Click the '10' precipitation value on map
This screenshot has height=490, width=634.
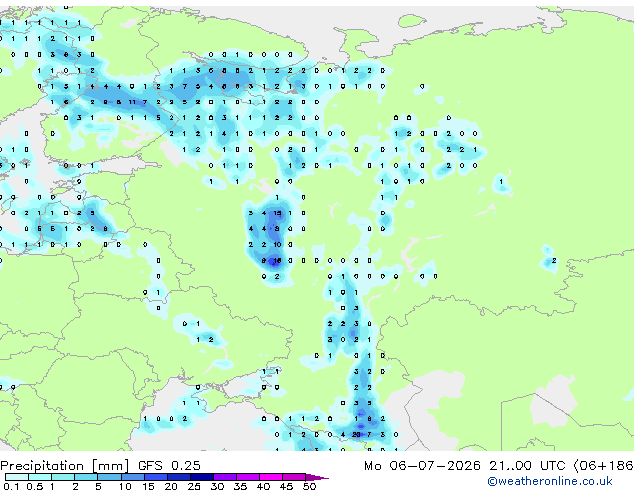pos(277,245)
